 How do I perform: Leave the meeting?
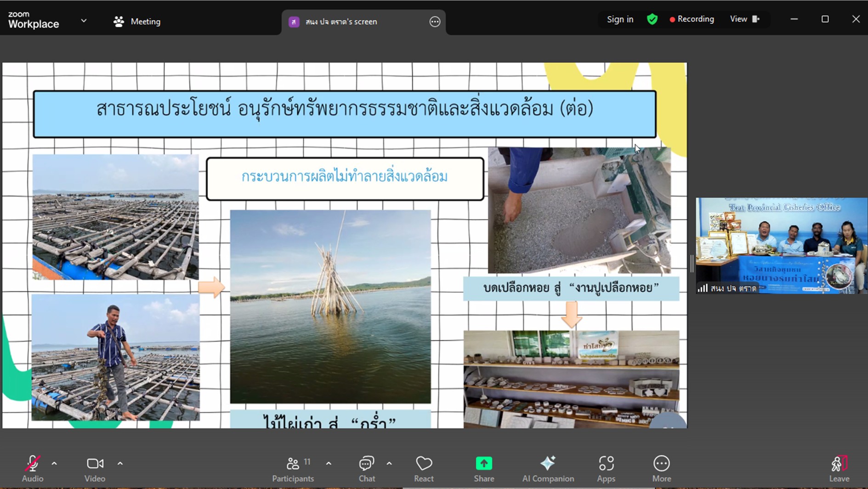[x=839, y=468]
